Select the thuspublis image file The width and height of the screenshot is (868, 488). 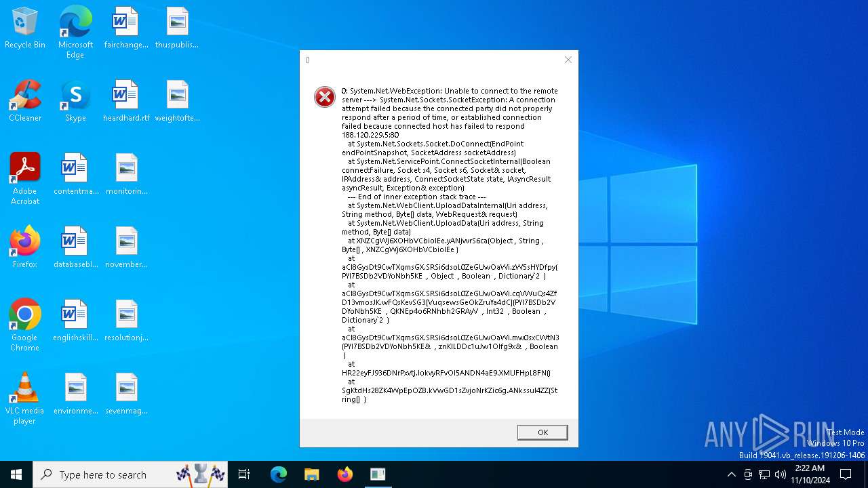pyautogui.click(x=177, y=28)
